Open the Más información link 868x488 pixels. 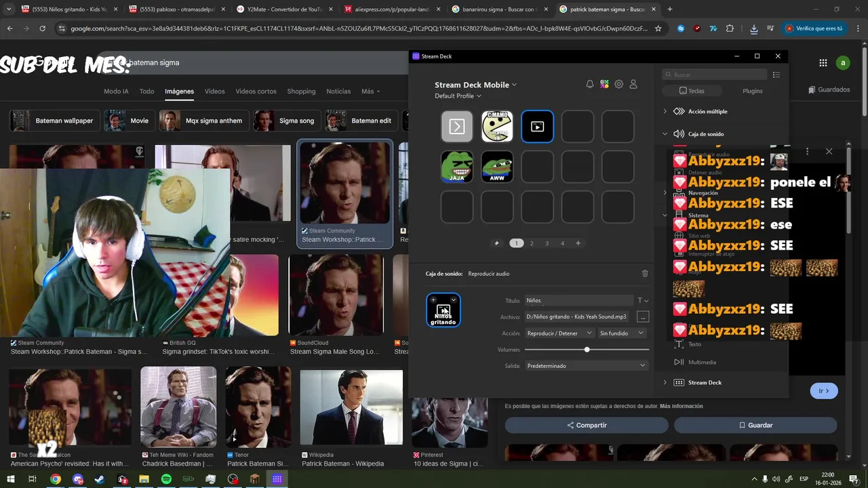681,406
